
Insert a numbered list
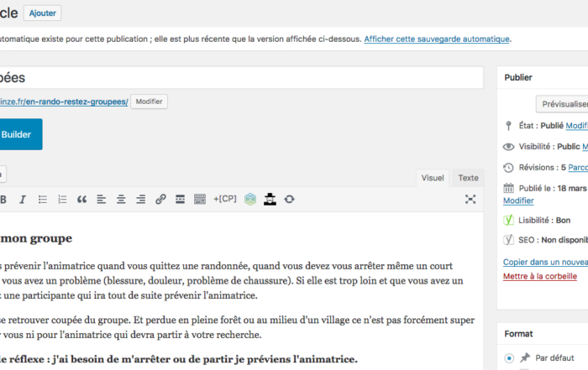click(62, 199)
